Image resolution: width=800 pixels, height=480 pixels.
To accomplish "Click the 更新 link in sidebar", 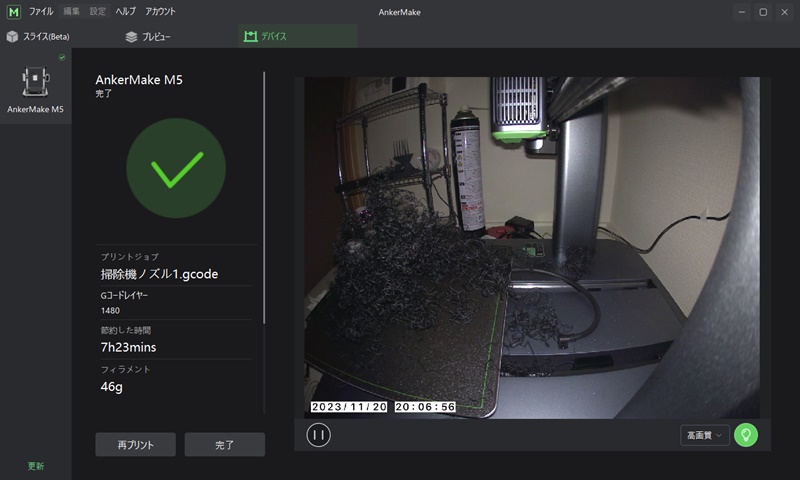I will pos(36,466).
